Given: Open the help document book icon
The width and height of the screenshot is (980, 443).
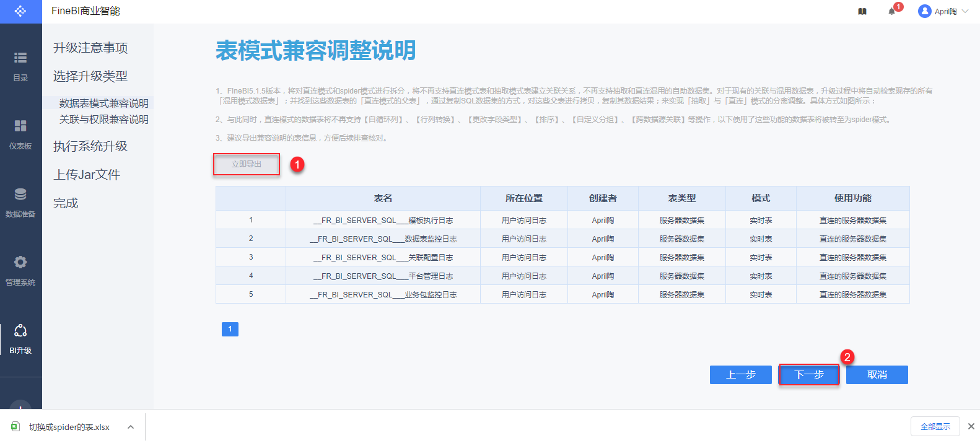Looking at the screenshot, I should click(862, 11).
